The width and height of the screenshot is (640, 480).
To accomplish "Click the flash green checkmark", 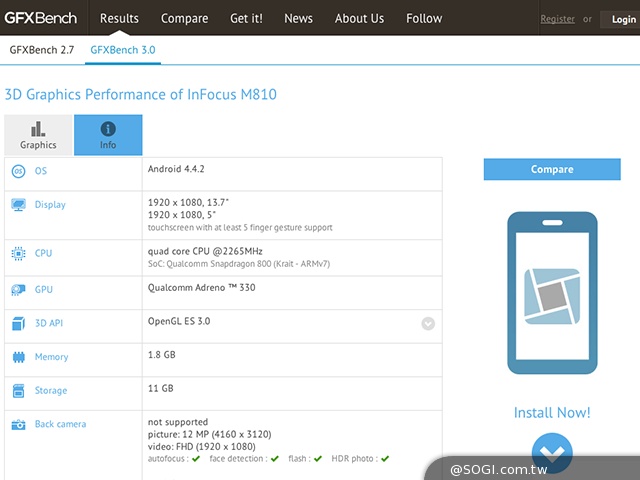I will (x=318, y=459).
